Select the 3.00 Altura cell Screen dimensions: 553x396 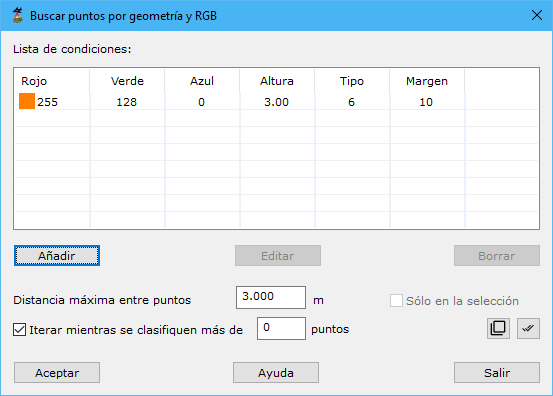pos(276,102)
